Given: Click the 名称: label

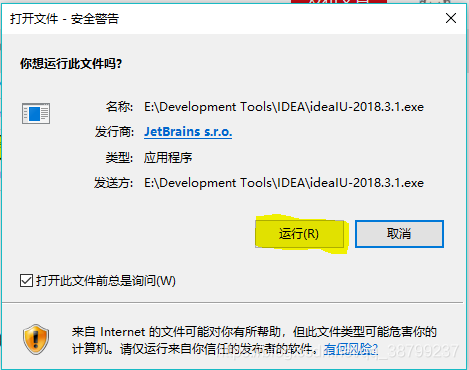Looking at the screenshot, I should coord(119,107).
